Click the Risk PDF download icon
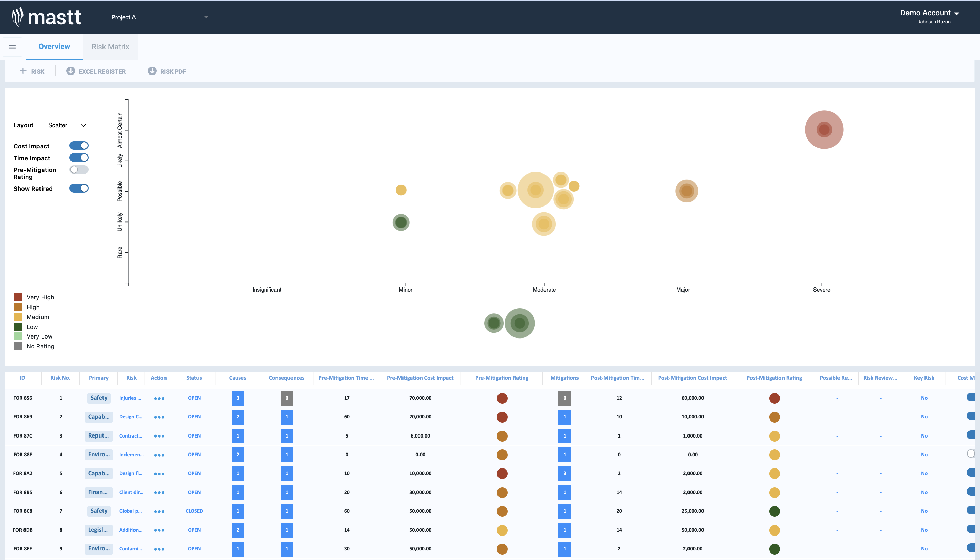The image size is (980, 560). (x=152, y=71)
